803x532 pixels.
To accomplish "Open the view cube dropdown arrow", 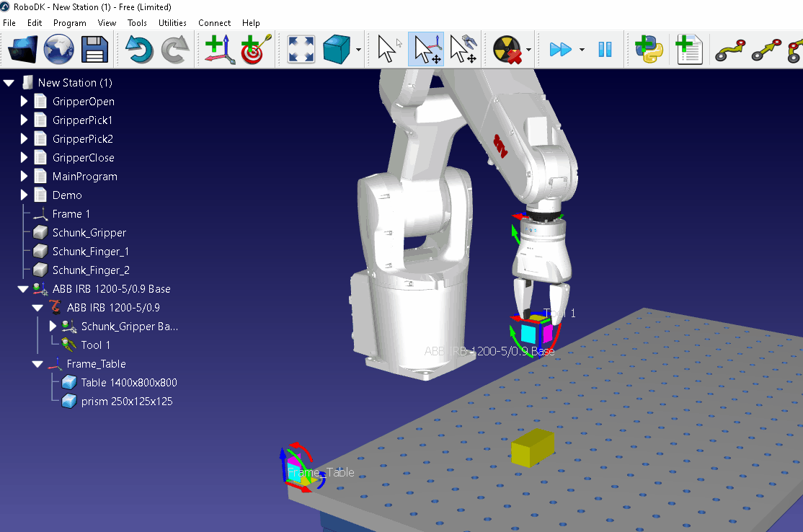I will [358, 50].
